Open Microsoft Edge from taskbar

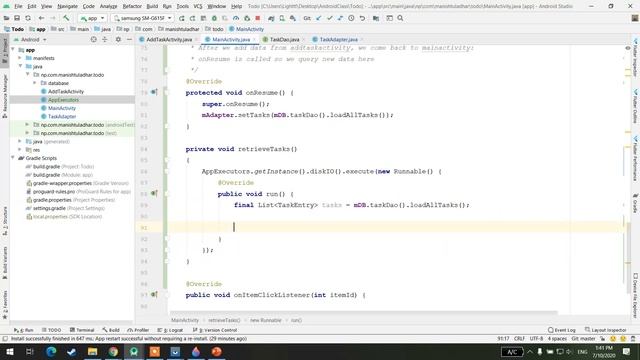(51, 351)
